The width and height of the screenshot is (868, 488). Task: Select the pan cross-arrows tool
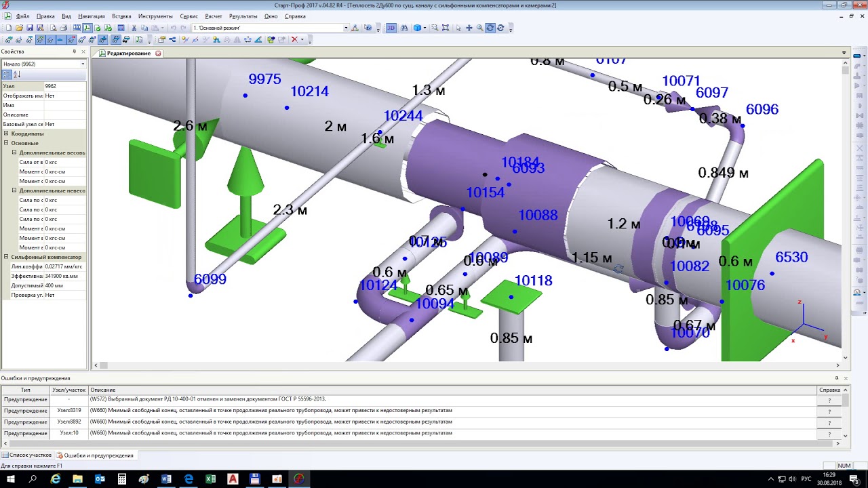(x=469, y=28)
